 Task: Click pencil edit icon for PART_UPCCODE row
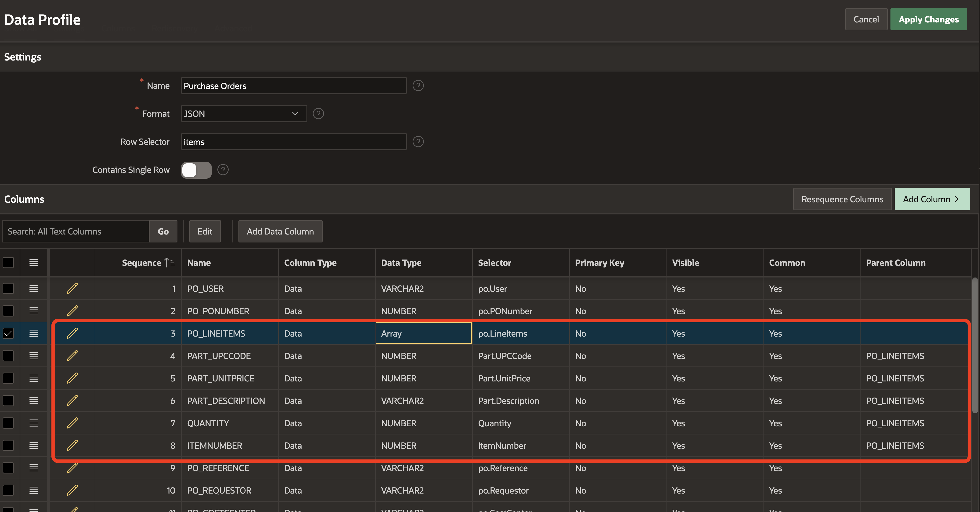(72, 356)
